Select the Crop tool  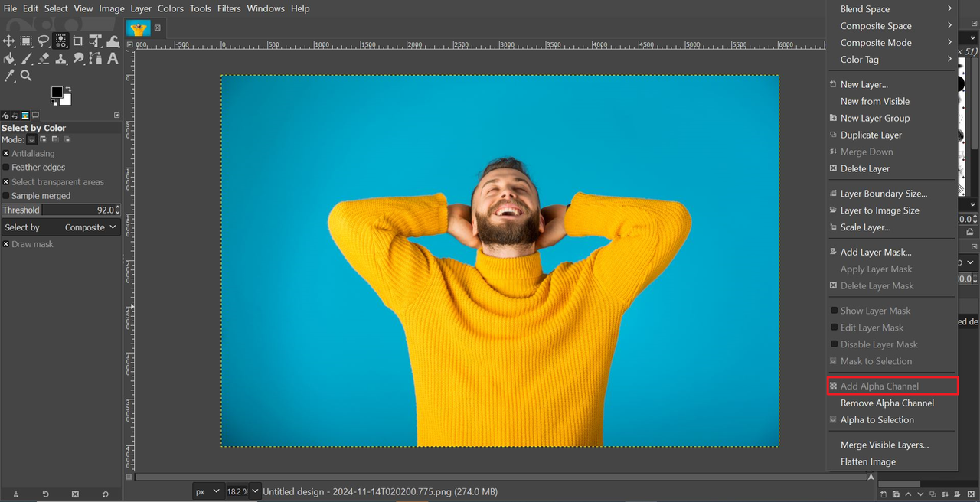coord(77,41)
